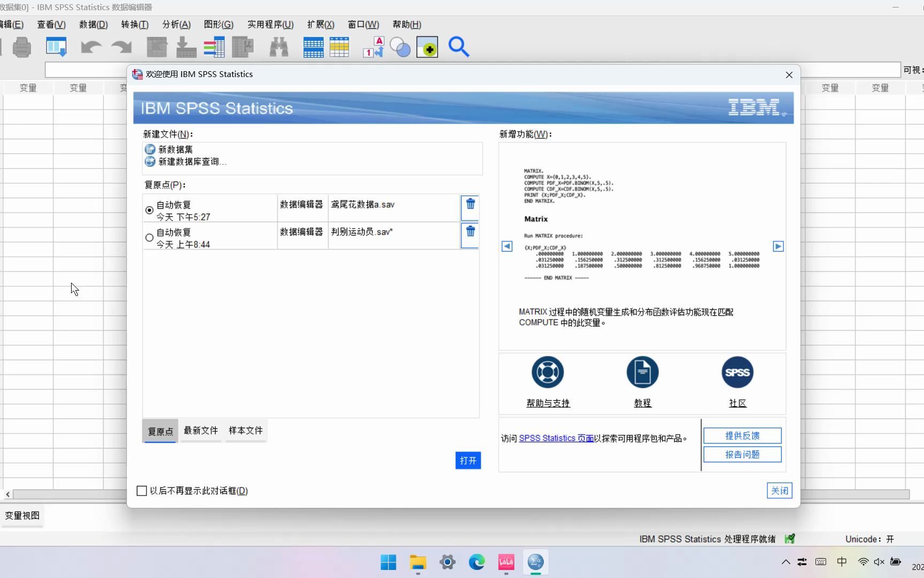
Task: Select the 下午5:27 auto-recovery radio button
Action: point(149,210)
